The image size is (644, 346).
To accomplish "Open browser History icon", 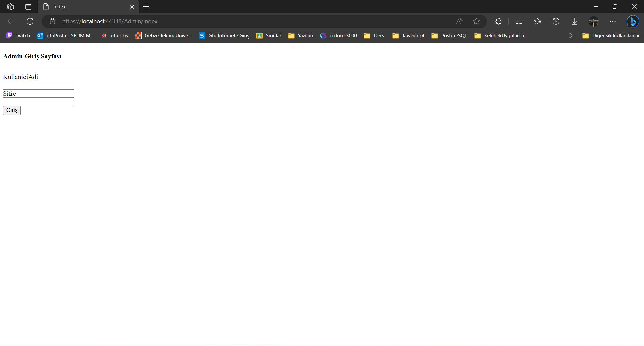I will tap(556, 21).
